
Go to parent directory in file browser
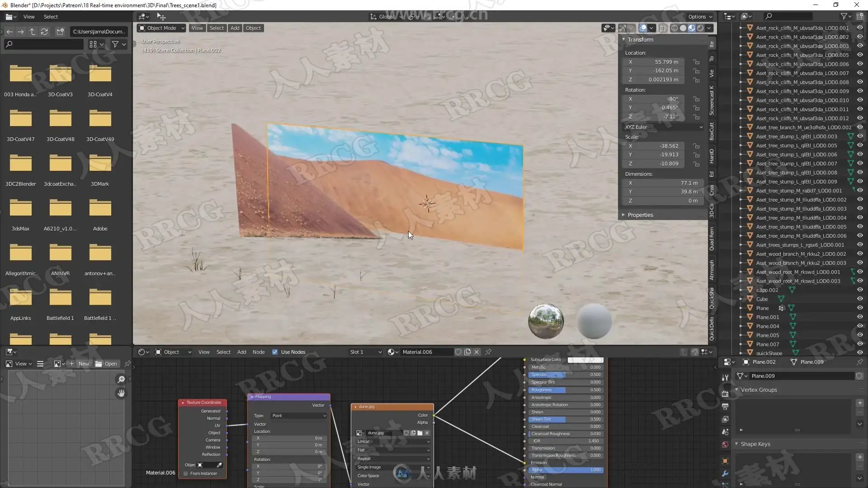[x=33, y=32]
